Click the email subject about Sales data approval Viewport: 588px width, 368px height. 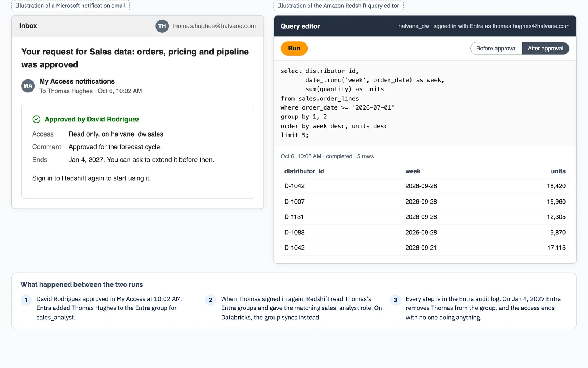click(135, 58)
